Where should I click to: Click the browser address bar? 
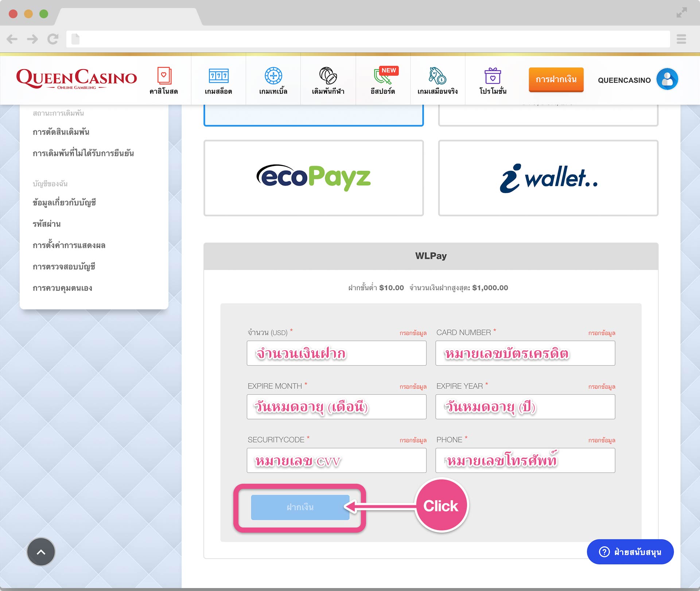368,39
